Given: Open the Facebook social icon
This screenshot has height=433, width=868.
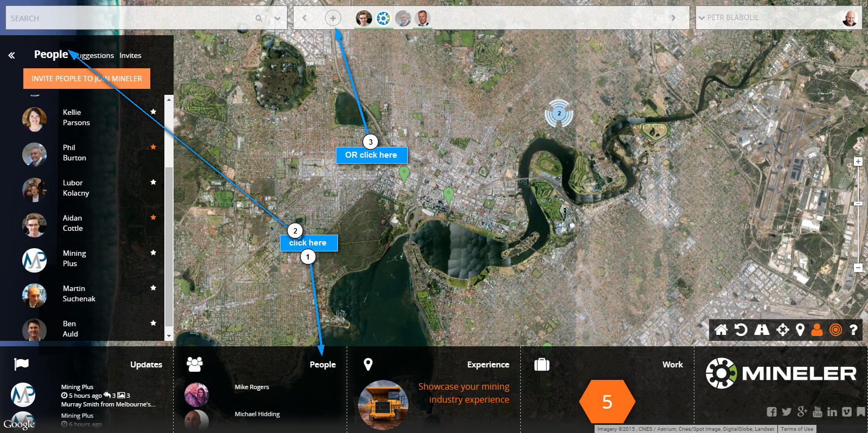Looking at the screenshot, I should (771, 412).
